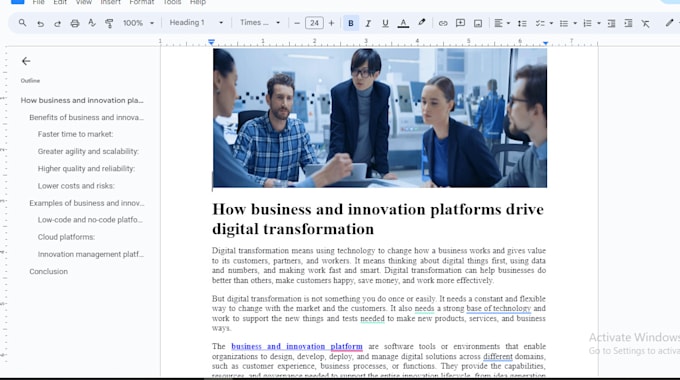
Task: Jump to 'Benefits of business and innova...' outline item
Action: pos(86,117)
